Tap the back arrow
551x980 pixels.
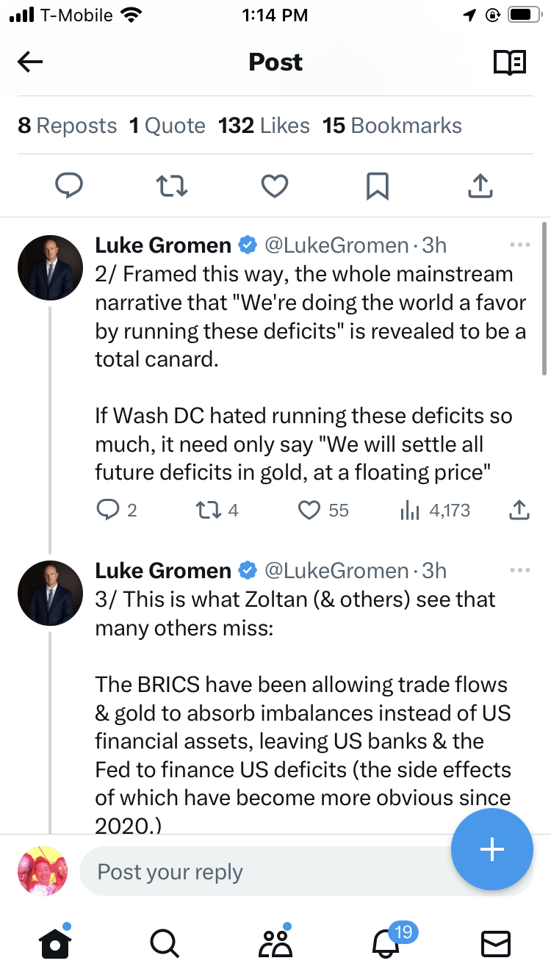(x=30, y=62)
